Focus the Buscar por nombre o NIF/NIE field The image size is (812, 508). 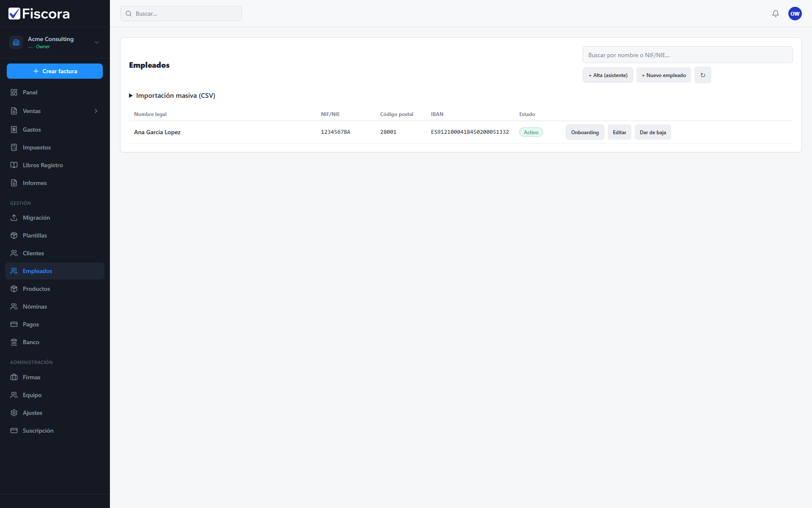688,55
